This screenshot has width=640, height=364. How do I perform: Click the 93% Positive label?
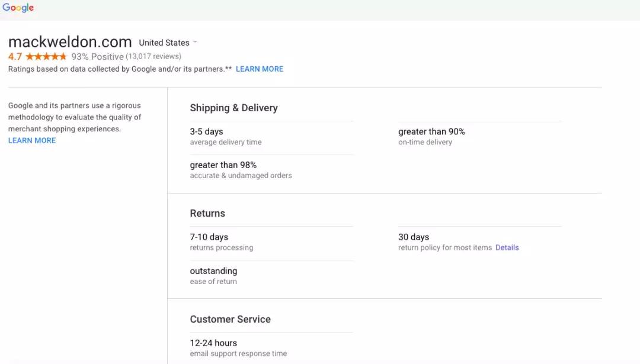point(97,57)
